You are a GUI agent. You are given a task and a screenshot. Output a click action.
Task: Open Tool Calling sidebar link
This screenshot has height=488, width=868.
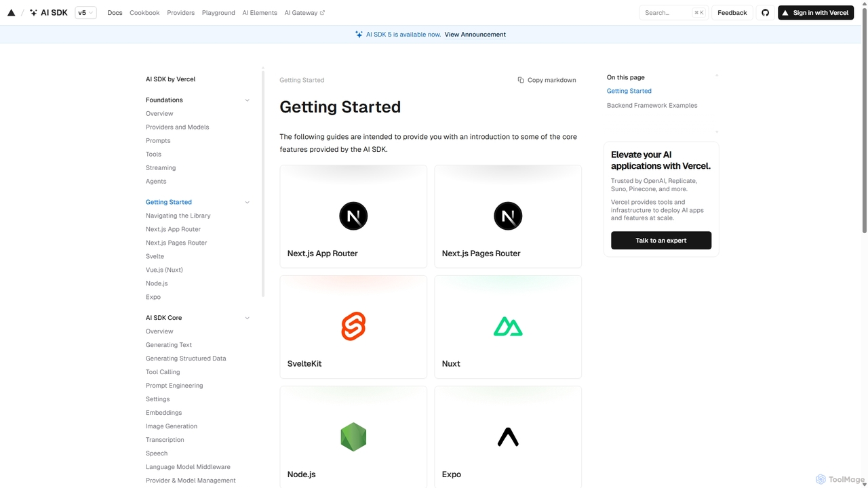163,372
